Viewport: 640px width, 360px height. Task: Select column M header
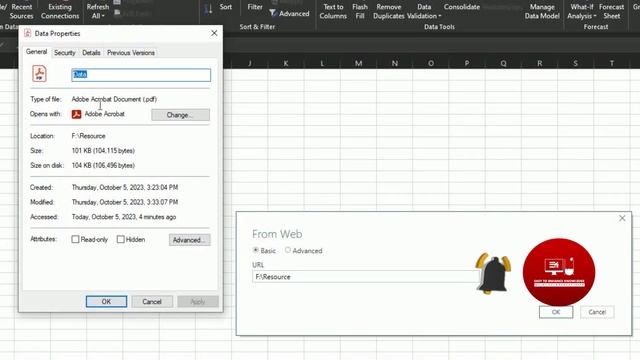click(x=358, y=63)
